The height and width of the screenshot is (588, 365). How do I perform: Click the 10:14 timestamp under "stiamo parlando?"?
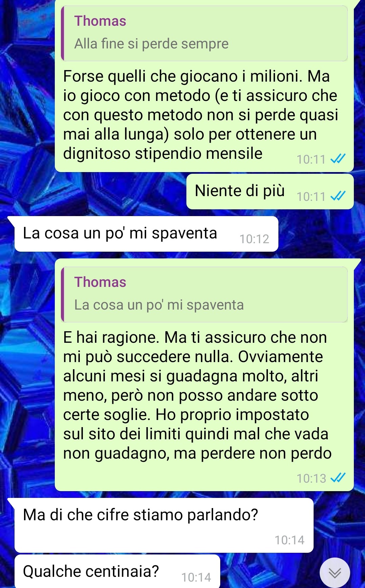(x=290, y=540)
